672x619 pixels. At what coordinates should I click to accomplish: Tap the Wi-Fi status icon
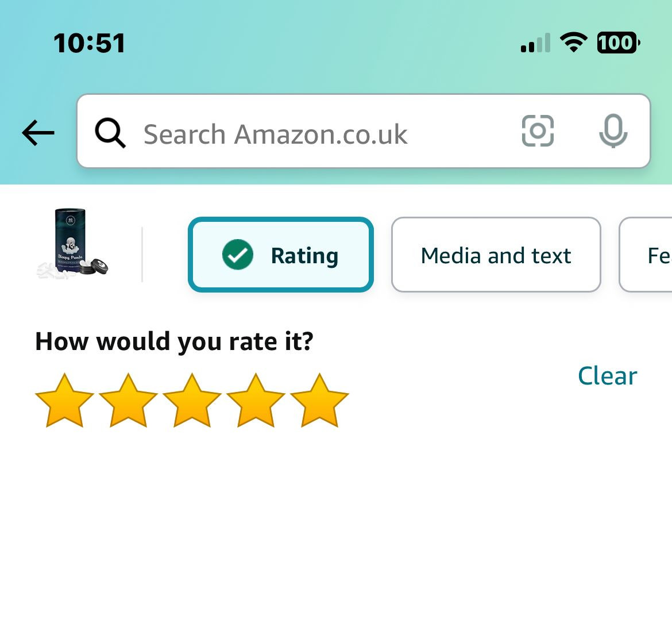573,43
